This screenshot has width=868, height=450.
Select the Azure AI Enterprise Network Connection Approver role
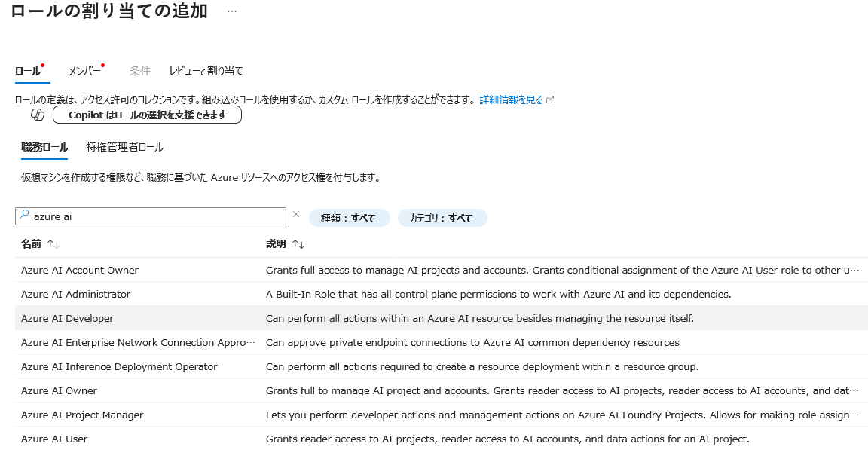click(138, 343)
